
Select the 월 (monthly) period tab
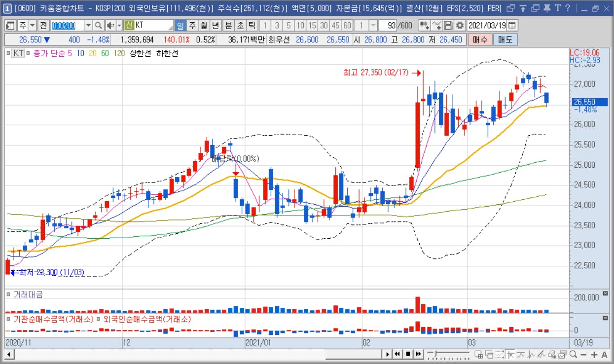[203, 26]
